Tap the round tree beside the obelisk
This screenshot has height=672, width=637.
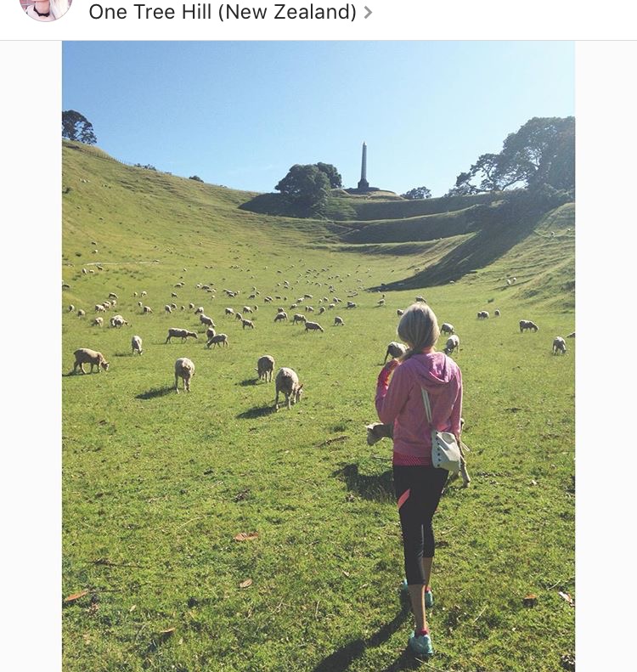coord(307,182)
